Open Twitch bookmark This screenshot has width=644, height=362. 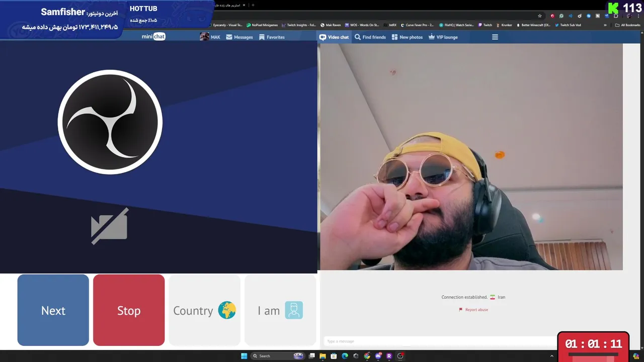pos(485,25)
